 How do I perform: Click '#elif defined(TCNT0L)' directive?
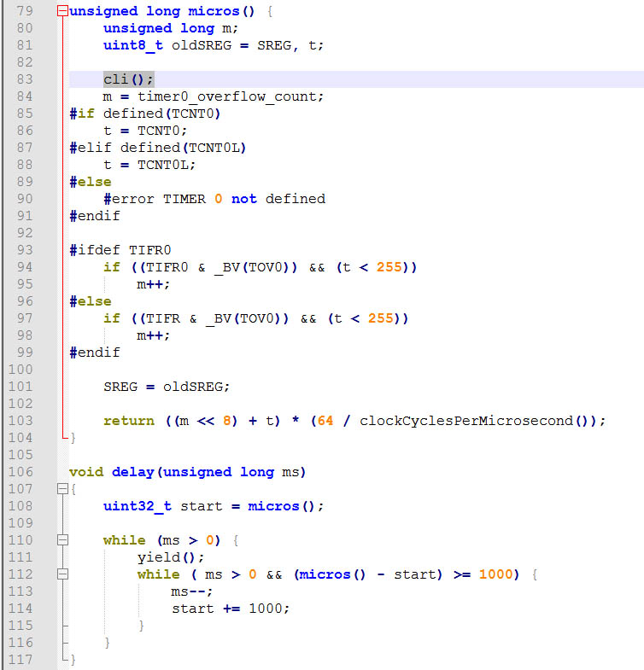click(x=158, y=148)
